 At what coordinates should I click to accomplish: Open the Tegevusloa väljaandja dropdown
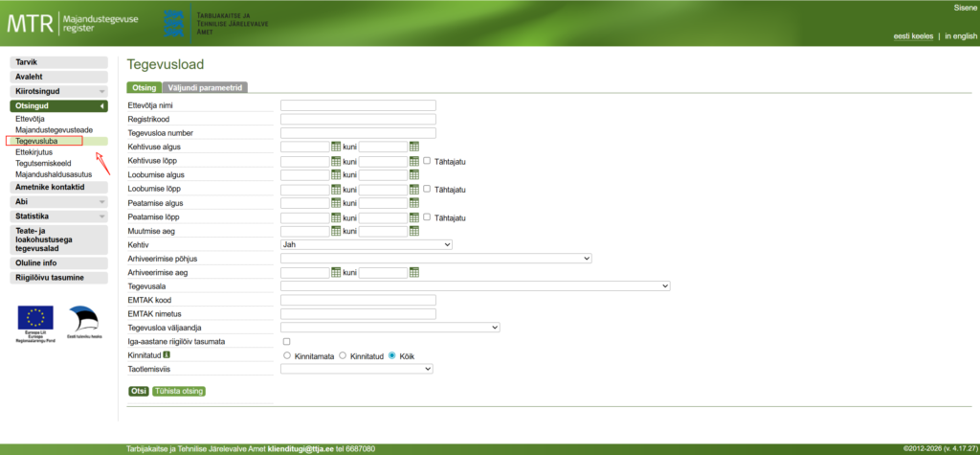pos(390,328)
